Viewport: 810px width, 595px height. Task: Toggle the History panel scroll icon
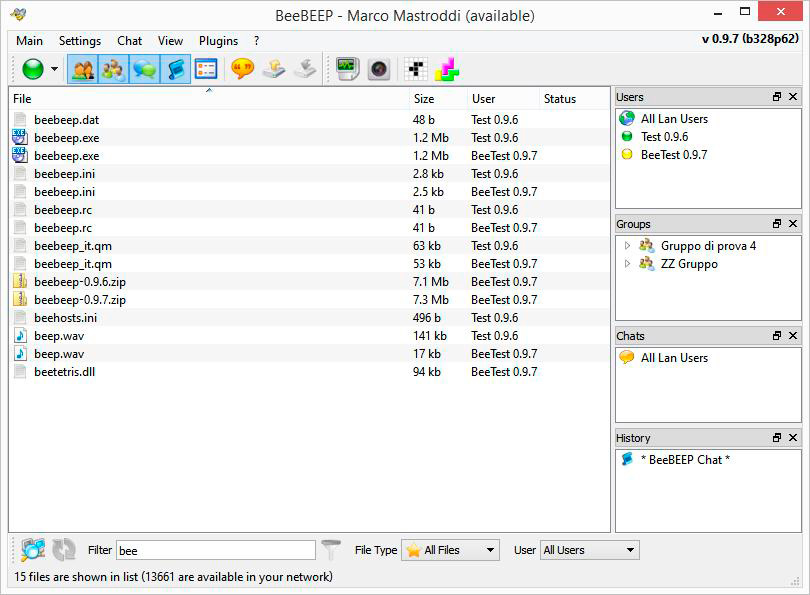[175, 69]
